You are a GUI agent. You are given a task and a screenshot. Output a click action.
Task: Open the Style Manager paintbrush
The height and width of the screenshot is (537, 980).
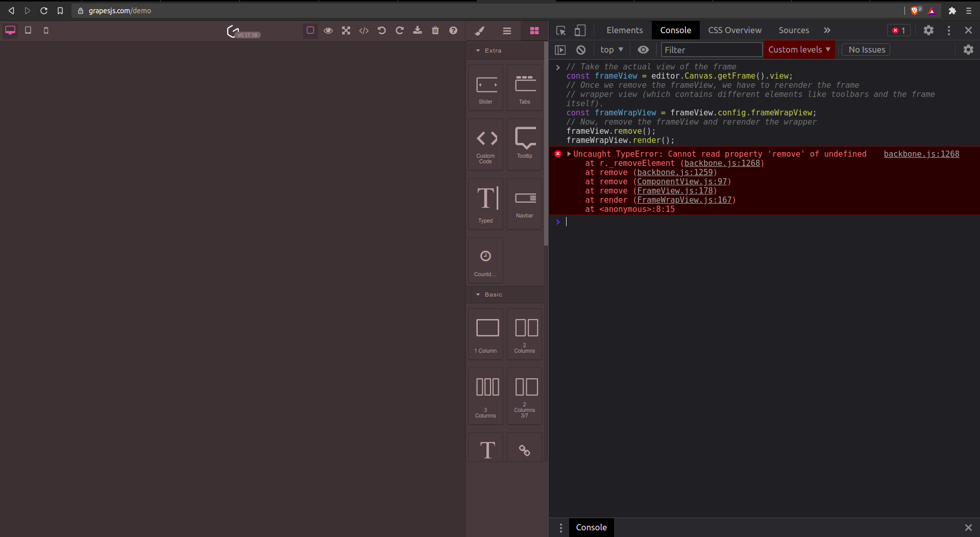(x=479, y=31)
